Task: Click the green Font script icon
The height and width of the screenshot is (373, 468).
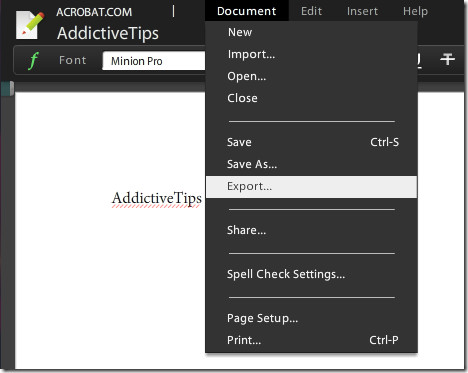Action: coord(33,60)
